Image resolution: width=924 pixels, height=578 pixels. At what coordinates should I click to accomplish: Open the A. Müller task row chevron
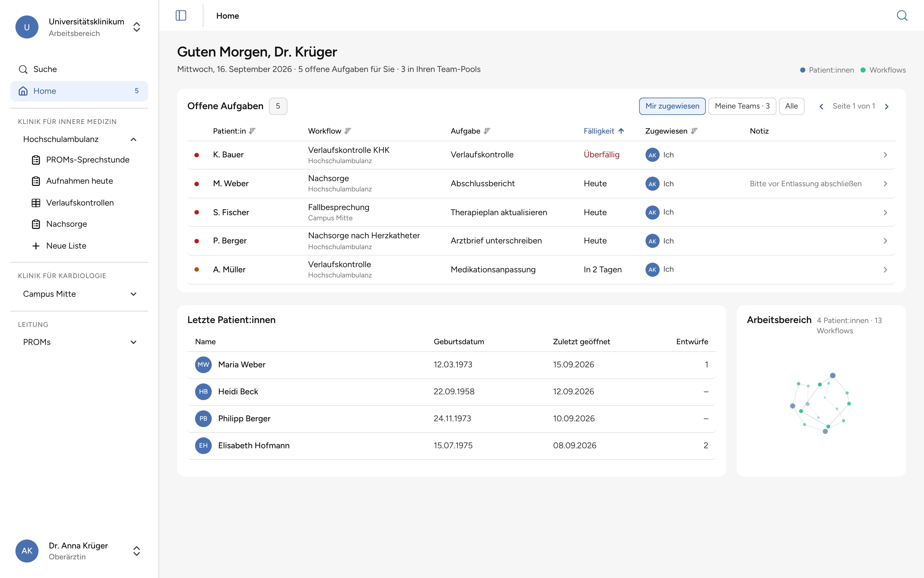(x=885, y=270)
